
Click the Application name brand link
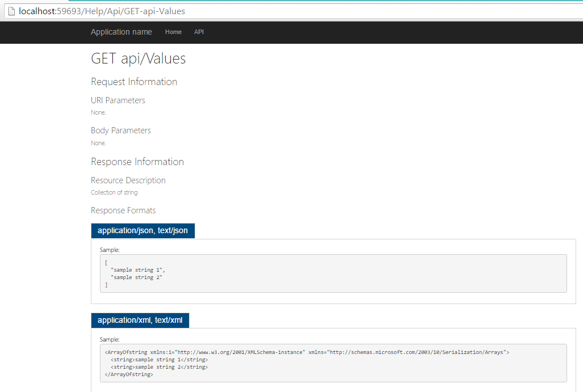coord(121,32)
